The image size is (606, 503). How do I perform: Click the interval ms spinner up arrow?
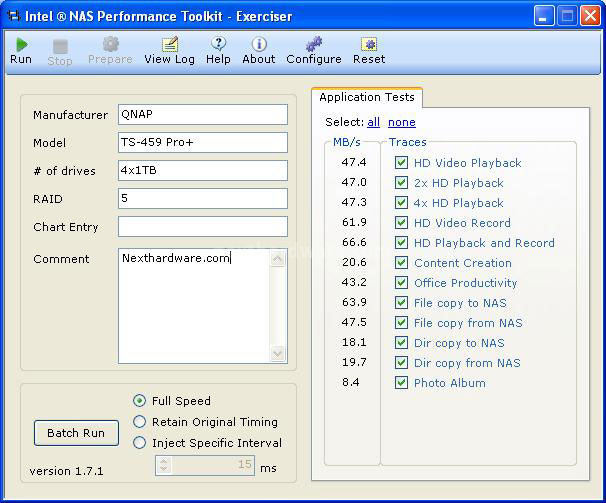[x=164, y=461]
